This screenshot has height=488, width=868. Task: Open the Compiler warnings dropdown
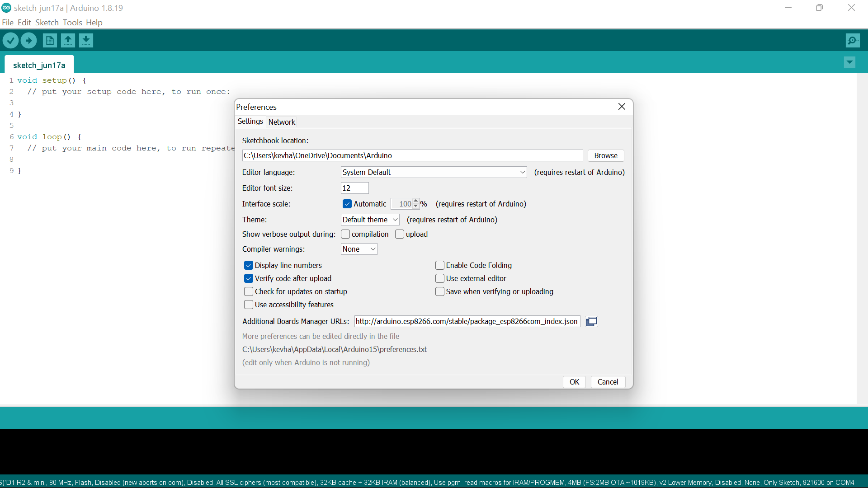(359, 249)
